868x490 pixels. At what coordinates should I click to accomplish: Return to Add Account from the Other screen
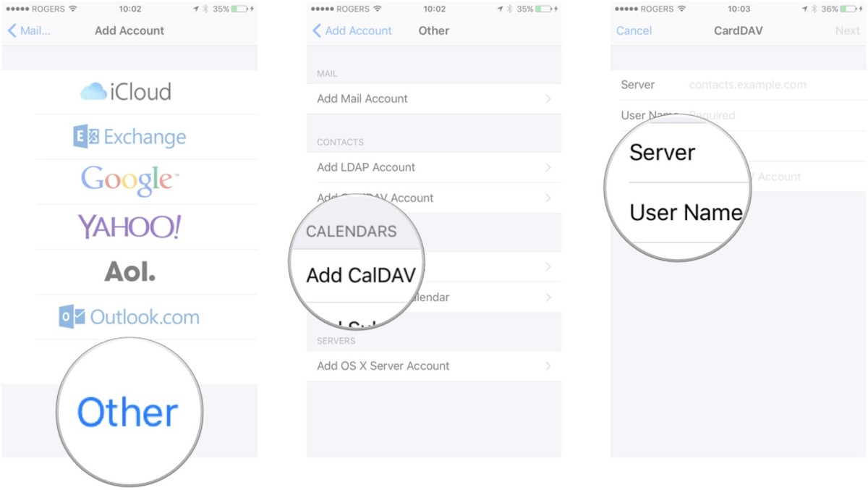point(352,30)
